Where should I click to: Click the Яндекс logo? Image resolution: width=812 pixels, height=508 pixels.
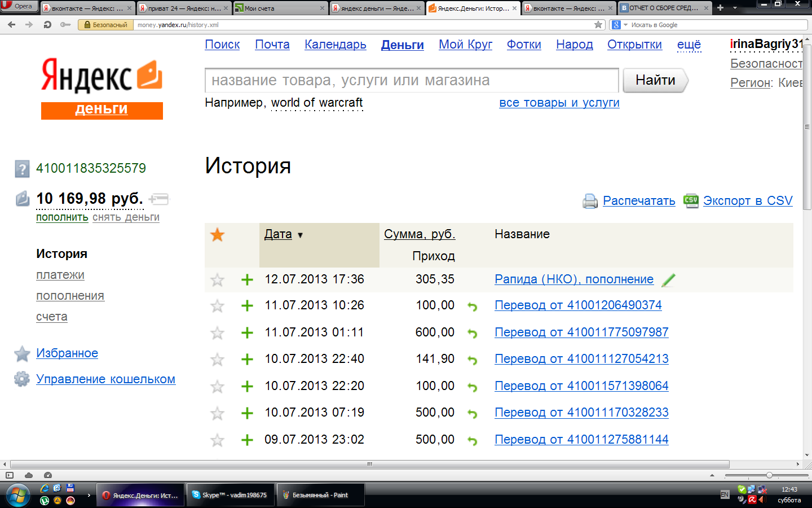coord(101,76)
